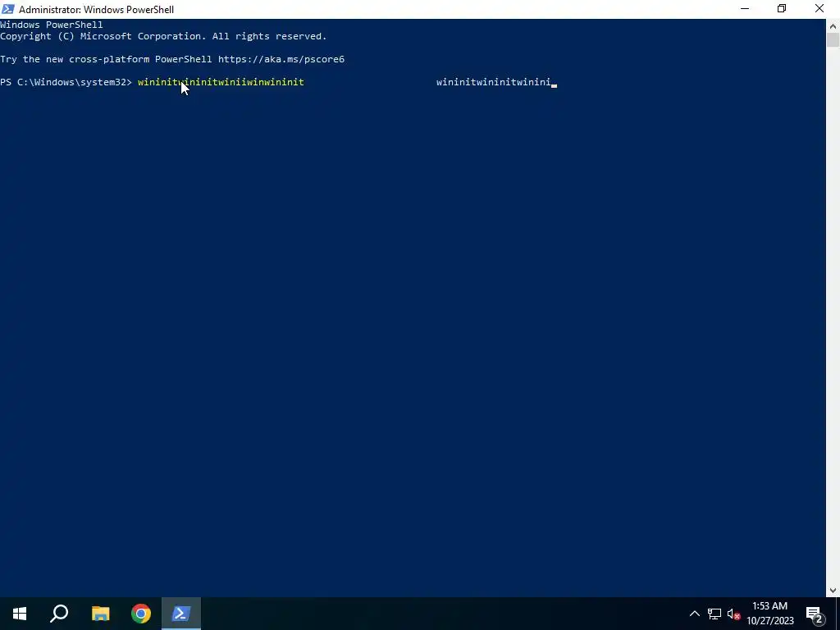Click the yellow wininit command text

pyautogui.click(x=221, y=82)
